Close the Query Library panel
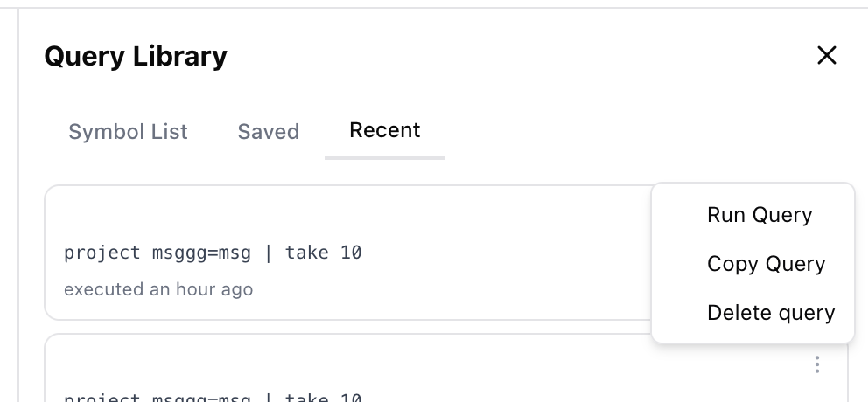 pos(827,55)
